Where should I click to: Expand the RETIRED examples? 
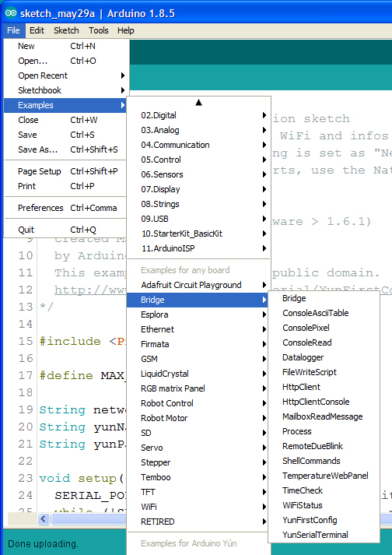pos(198,522)
